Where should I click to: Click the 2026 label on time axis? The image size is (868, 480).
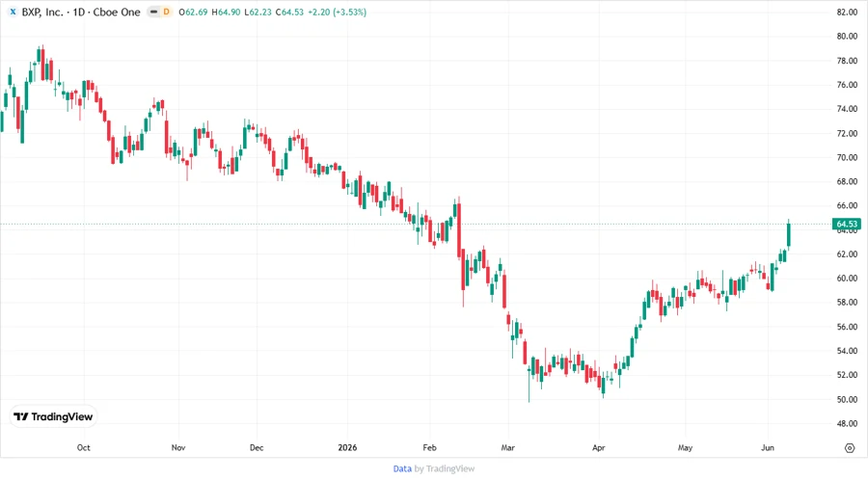tap(347, 447)
